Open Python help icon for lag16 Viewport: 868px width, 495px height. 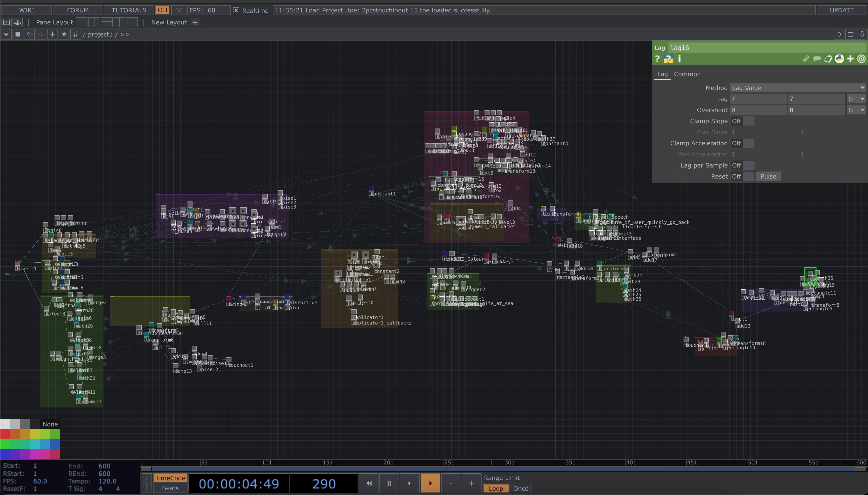pos(668,59)
